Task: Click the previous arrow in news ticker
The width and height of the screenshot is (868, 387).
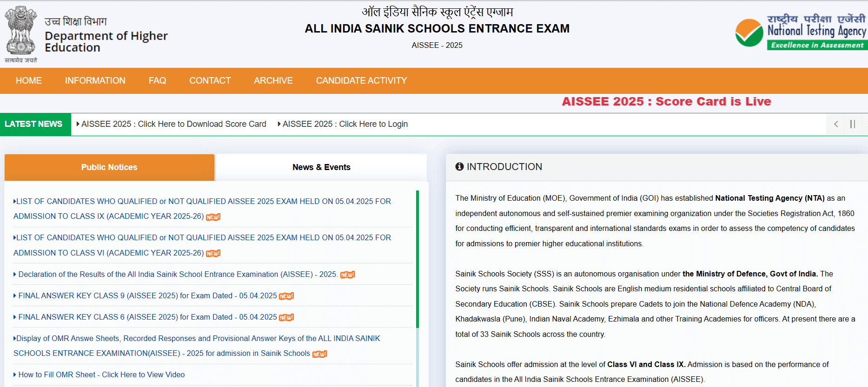Action: 836,124
